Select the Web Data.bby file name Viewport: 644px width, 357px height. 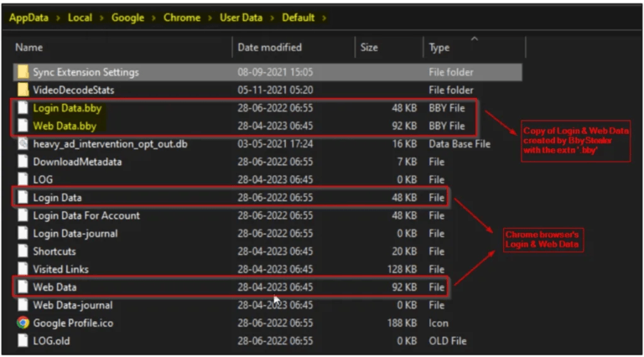(65, 126)
